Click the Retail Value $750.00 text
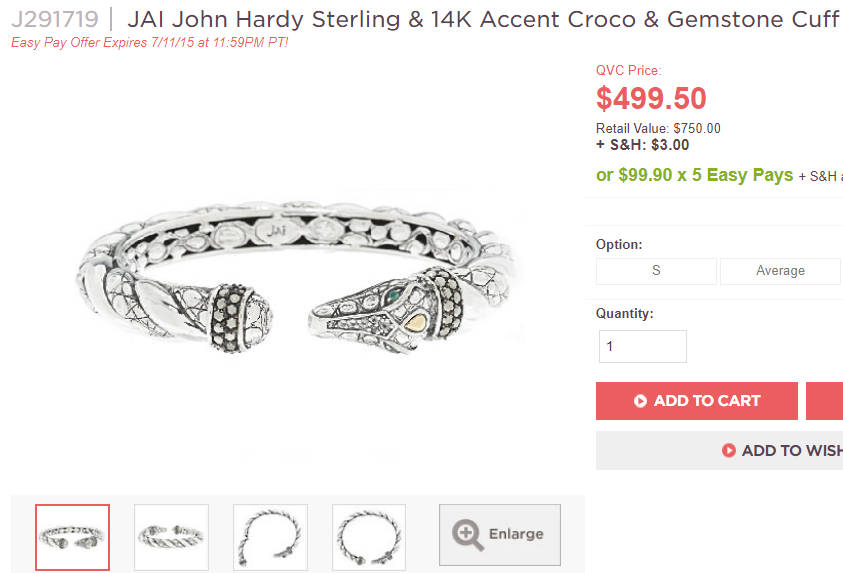Image resolution: width=843 pixels, height=573 pixels. tap(658, 128)
